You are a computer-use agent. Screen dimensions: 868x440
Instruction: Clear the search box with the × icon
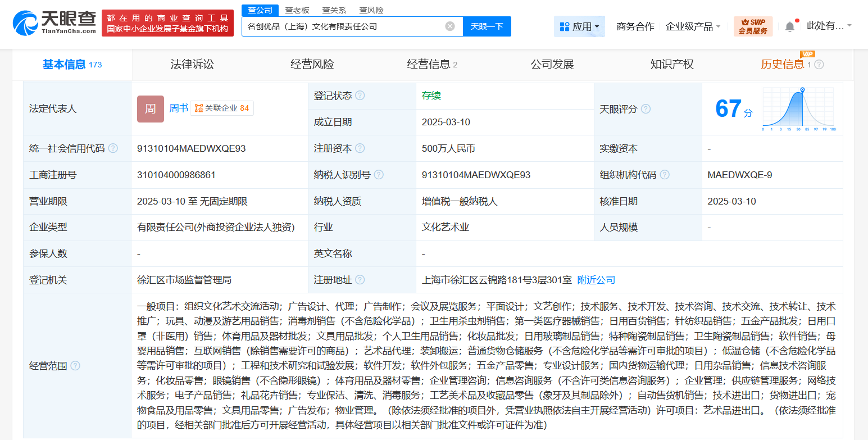click(x=449, y=26)
